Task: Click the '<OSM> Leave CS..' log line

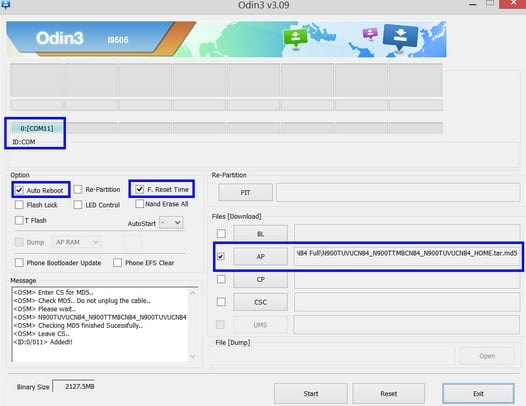Action: click(x=42, y=334)
